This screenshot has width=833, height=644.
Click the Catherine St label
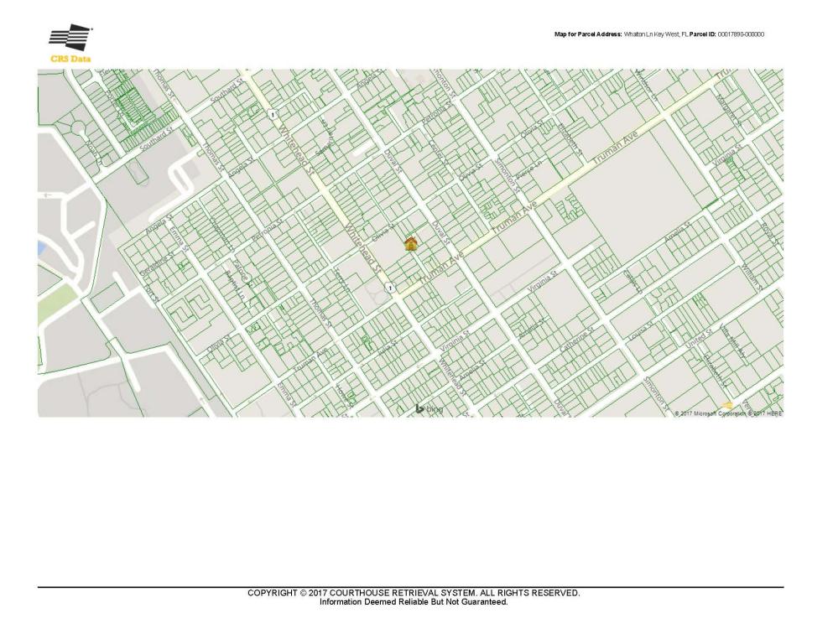click(x=576, y=340)
